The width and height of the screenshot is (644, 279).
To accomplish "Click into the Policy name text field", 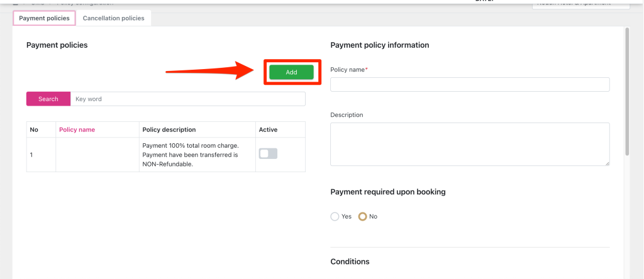I will [x=469, y=84].
